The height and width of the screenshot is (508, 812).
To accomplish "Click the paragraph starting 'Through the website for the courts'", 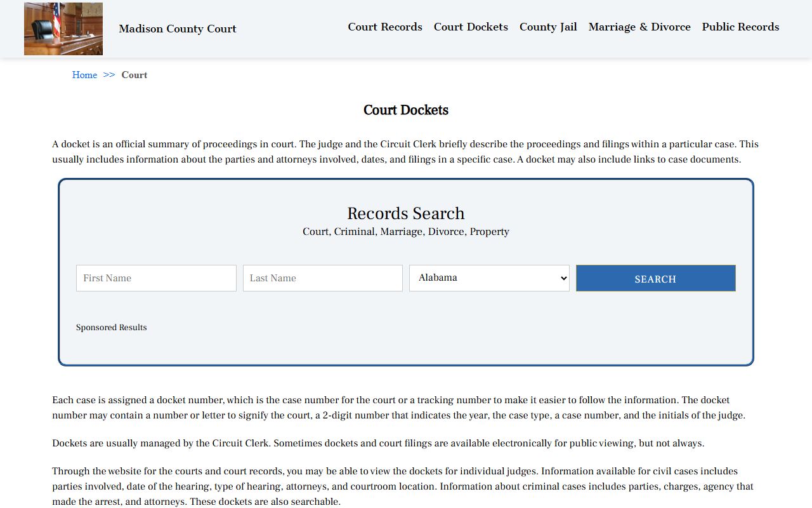I will click(403, 486).
